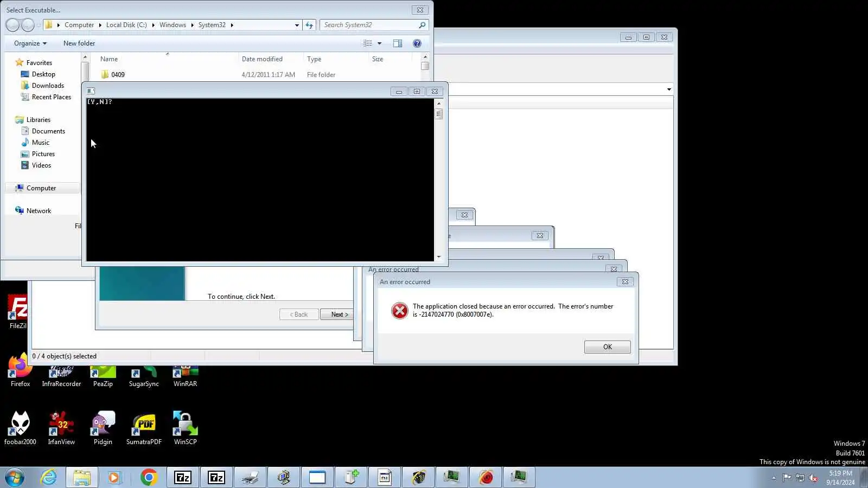The height and width of the screenshot is (488, 868).
Task: Click OK on the error dialog
Action: point(607,347)
